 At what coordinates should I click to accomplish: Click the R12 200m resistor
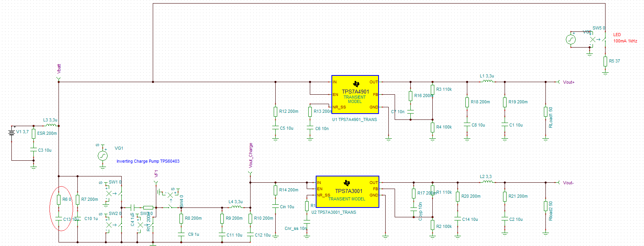pos(276,112)
